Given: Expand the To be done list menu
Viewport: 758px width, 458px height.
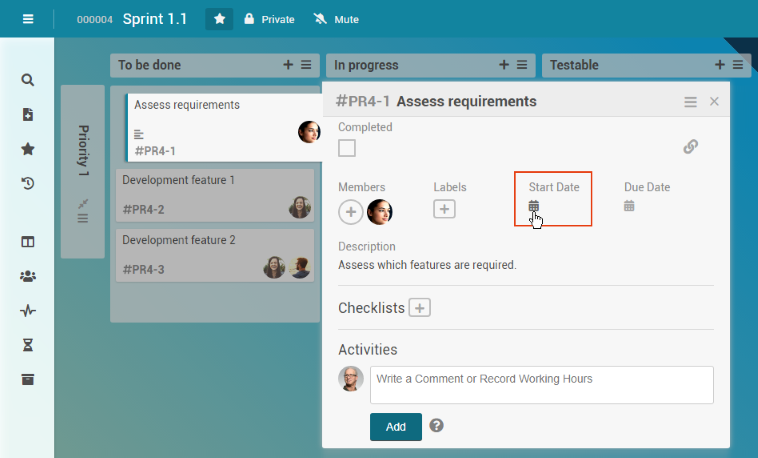Looking at the screenshot, I should point(307,65).
